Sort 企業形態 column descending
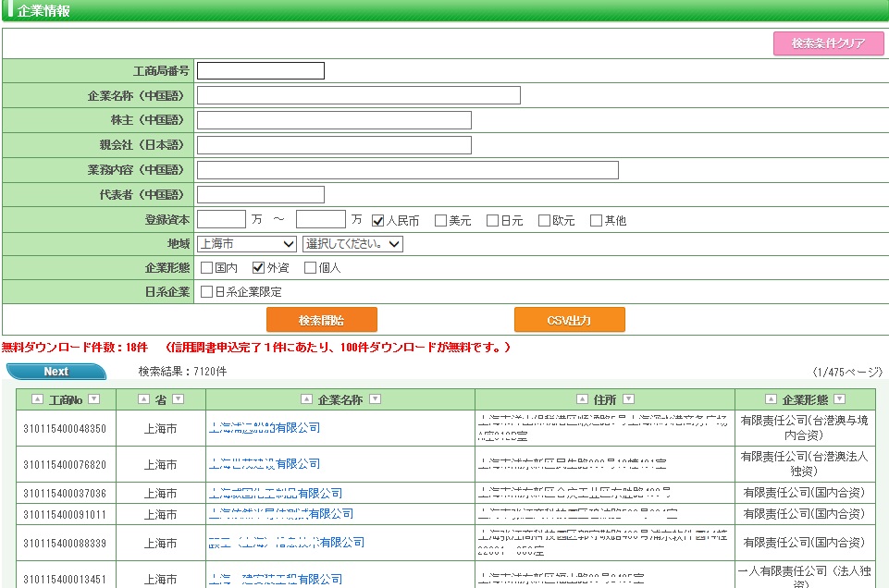 pyautogui.click(x=839, y=399)
